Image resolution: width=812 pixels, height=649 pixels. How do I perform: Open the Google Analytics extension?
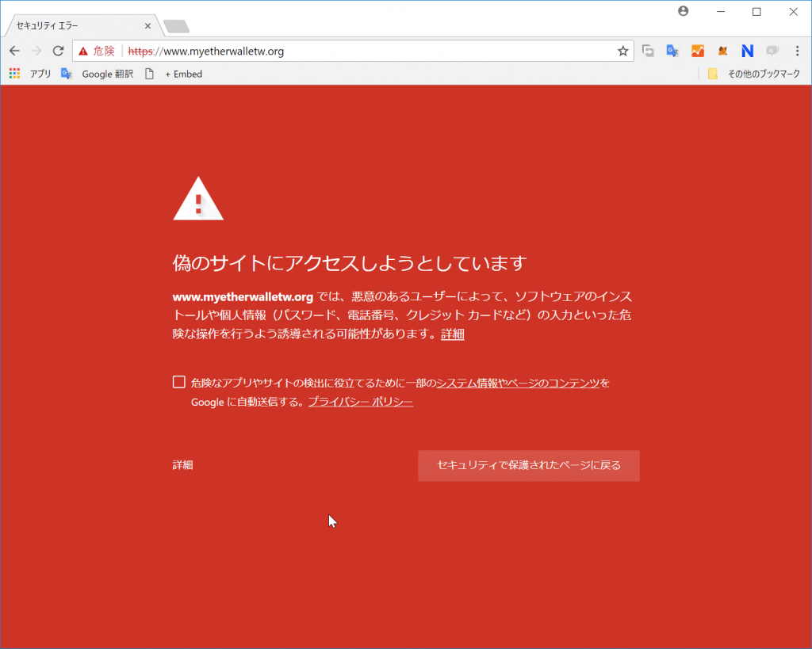[698, 50]
